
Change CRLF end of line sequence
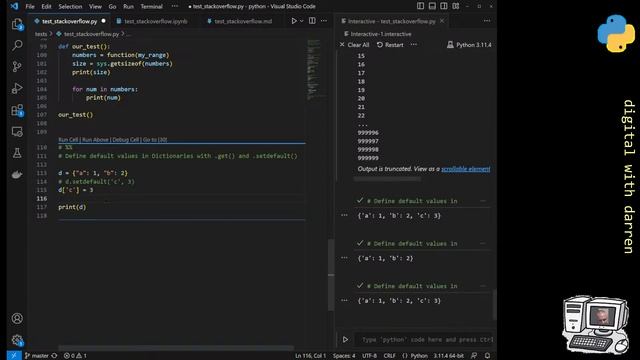click(389, 356)
